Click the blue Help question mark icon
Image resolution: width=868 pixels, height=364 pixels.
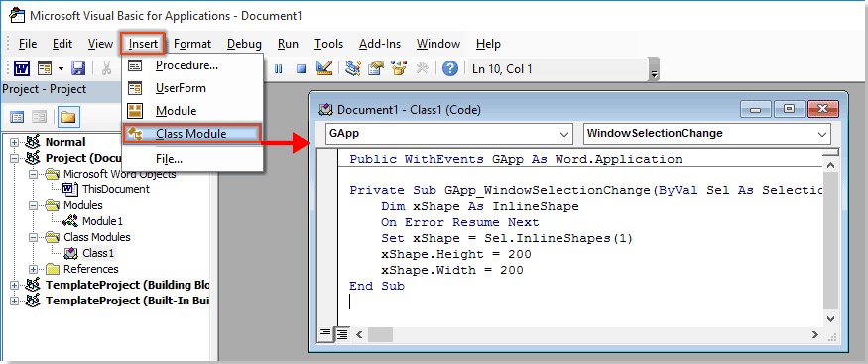coord(450,68)
